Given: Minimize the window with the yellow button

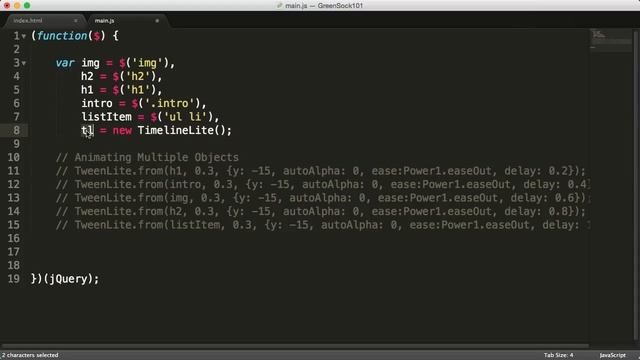Looking at the screenshot, I should coord(17,5).
